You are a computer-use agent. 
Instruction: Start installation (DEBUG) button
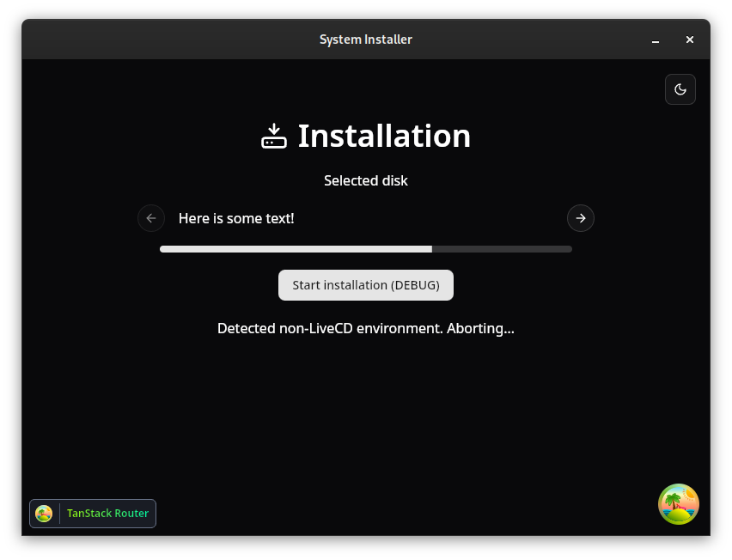[x=365, y=284]
